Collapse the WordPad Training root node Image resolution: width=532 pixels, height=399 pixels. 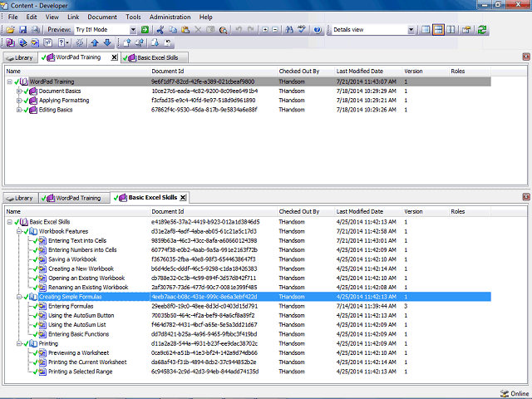(9, 81)
